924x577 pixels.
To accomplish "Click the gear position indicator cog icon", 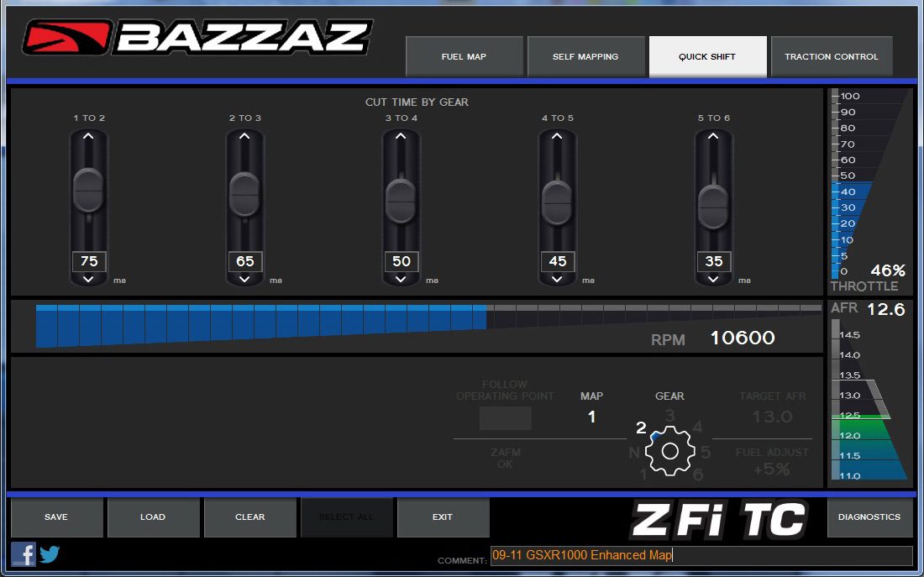I will click(670, 451).
